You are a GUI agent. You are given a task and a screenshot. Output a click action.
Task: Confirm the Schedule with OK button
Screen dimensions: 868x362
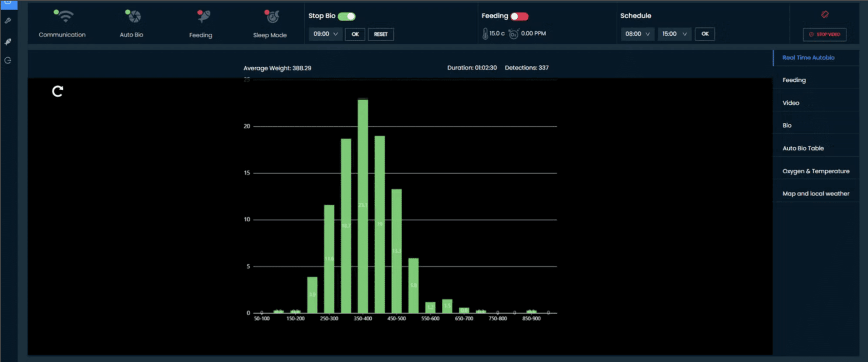[x=705, y=34]
